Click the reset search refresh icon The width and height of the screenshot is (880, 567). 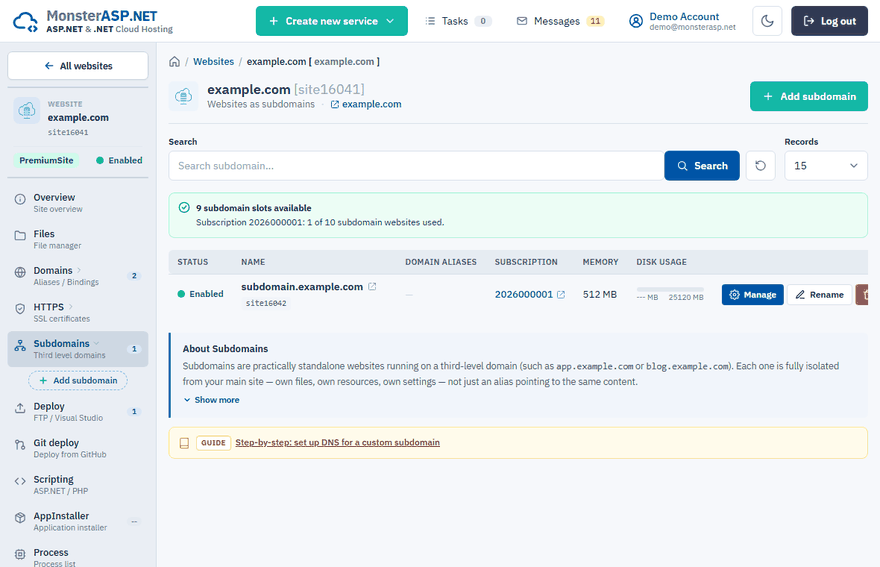[x=760, y=166]
